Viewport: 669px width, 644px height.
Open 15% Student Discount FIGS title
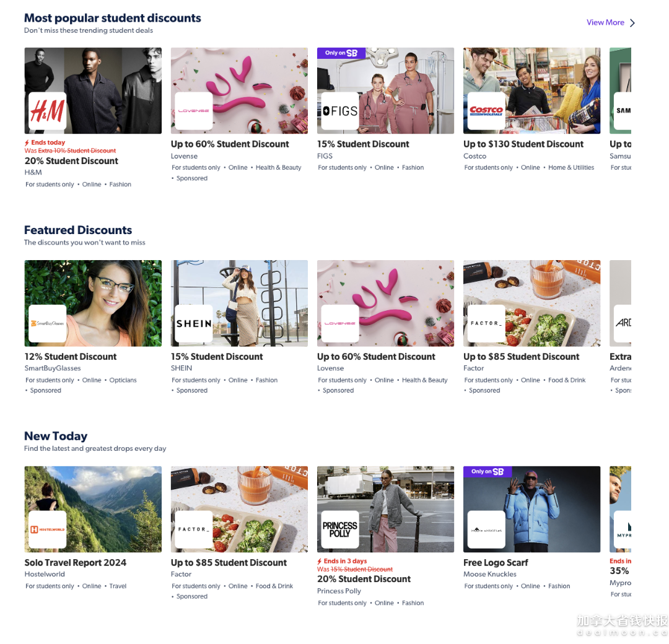[363, 144]
